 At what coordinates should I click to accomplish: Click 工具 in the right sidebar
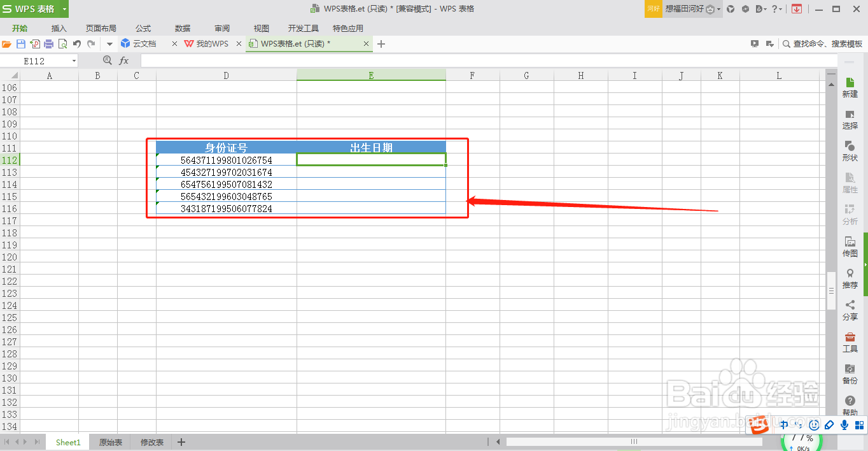tap(850, 342)
